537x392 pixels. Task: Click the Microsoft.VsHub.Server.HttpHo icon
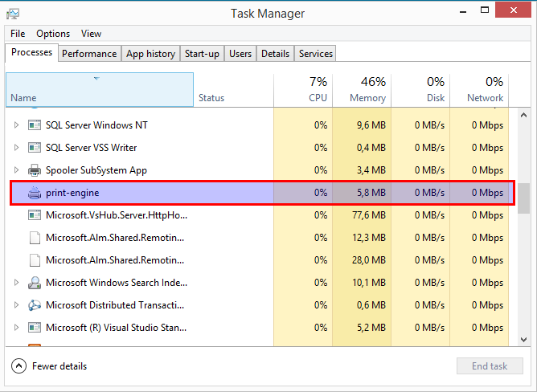[x=35, y=215]
